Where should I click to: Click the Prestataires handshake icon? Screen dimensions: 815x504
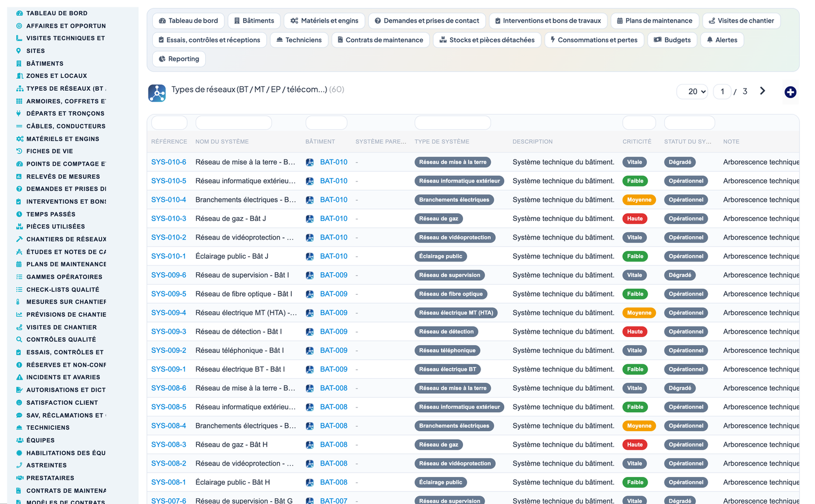19,478
